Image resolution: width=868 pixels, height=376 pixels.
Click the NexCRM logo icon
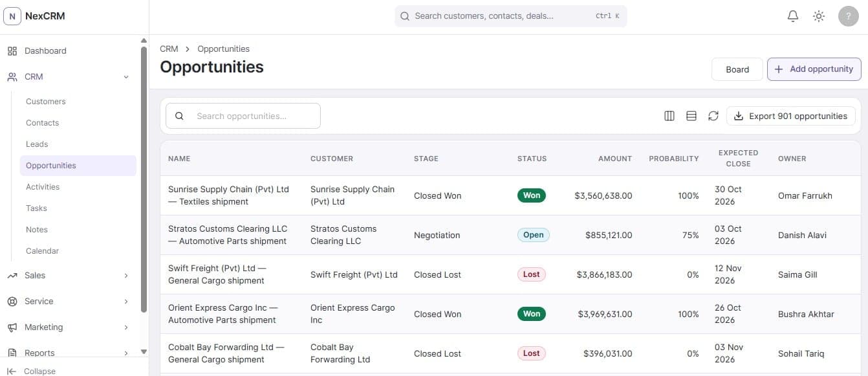pyautogui.click(x=12, y=16)
